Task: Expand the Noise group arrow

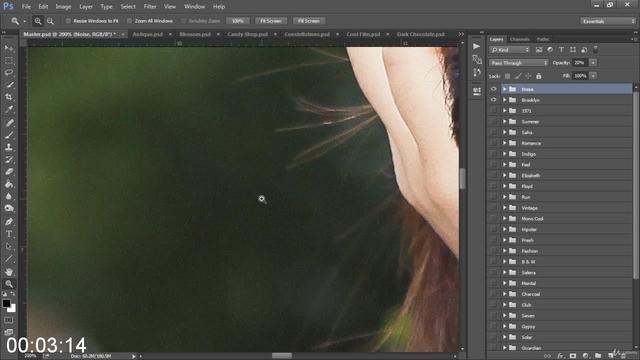Action: click(504, 89)
